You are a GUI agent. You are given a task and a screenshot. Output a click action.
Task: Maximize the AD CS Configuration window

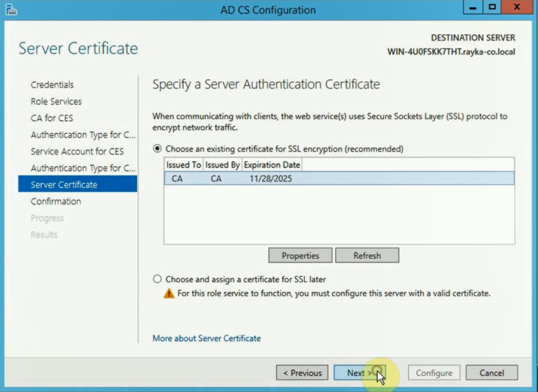click(492, 7)
